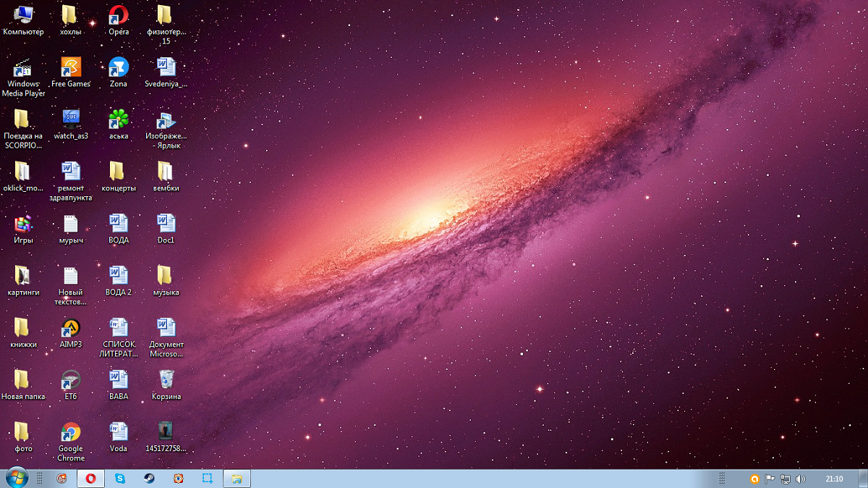Click the Show Desktop strip at taskbar end
This screenshot has width=868, height=488.
864,479
